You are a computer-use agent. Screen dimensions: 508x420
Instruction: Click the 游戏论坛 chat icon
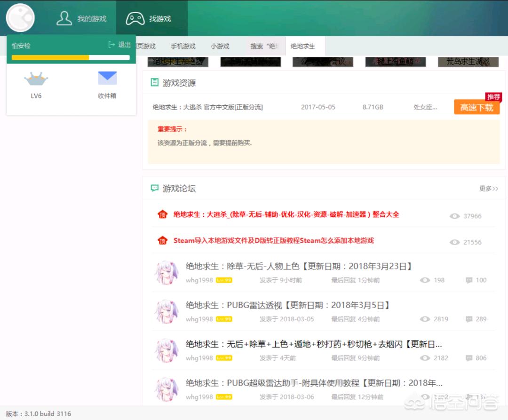coord(155,188)
